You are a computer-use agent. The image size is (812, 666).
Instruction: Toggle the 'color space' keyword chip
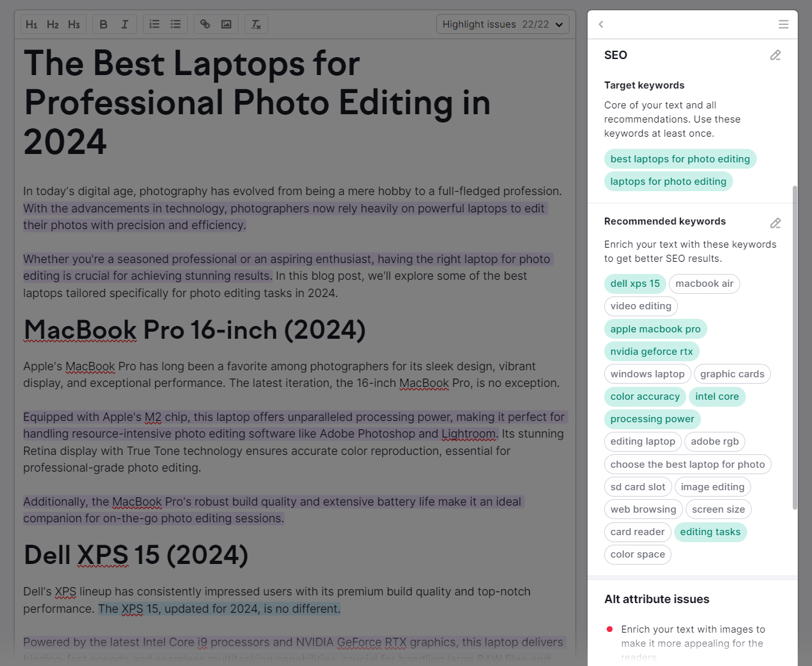tap(637, 554)
